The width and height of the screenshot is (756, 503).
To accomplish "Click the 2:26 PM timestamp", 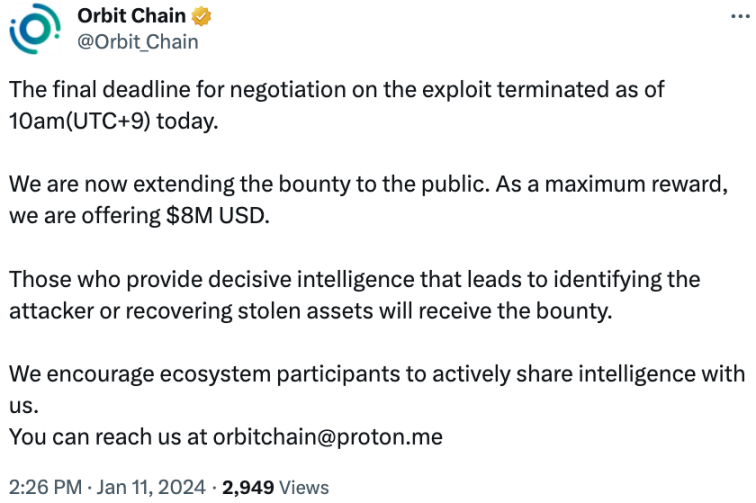I will 42,487.
